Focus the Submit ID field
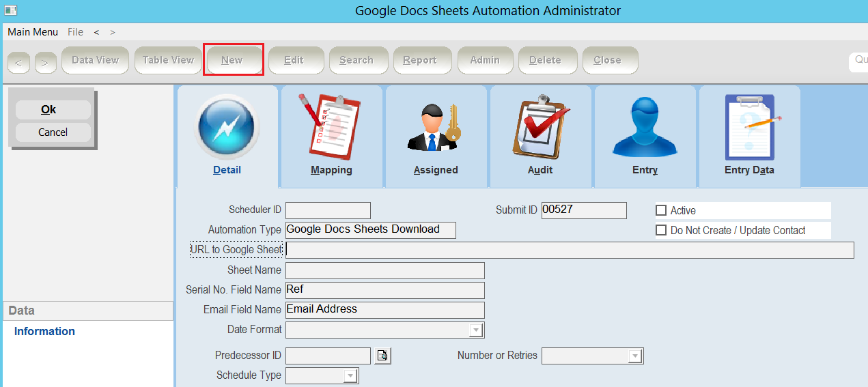Viewport: 868px width, 387px height. 584,210
